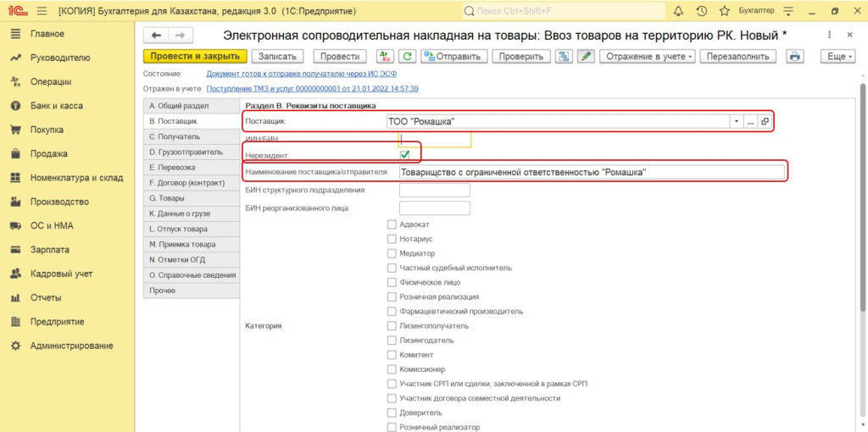Image resolution: width=868 pixels, height=432 pixels.
Task: Click ИИН/БИН input field
Action: pos(435,140)
